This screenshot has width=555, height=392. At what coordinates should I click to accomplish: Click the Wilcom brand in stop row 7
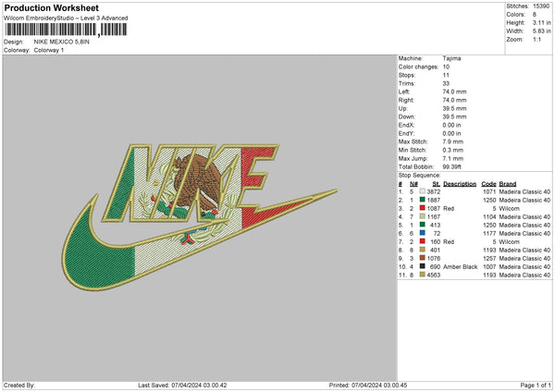[x=509, y=241]
